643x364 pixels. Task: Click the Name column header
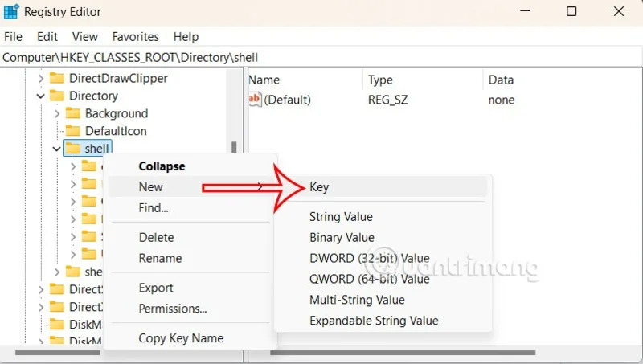(264, 80)
